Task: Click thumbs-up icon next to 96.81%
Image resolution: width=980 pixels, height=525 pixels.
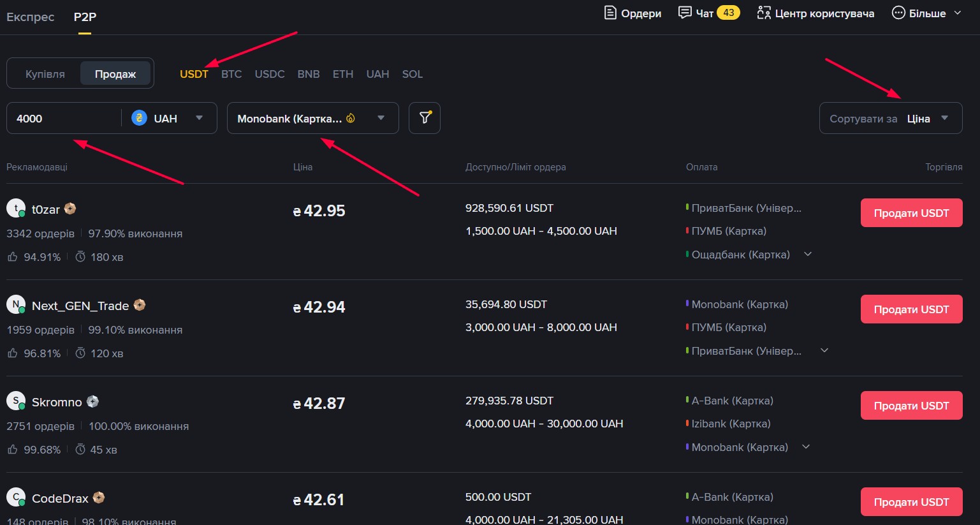Action: 12,353
